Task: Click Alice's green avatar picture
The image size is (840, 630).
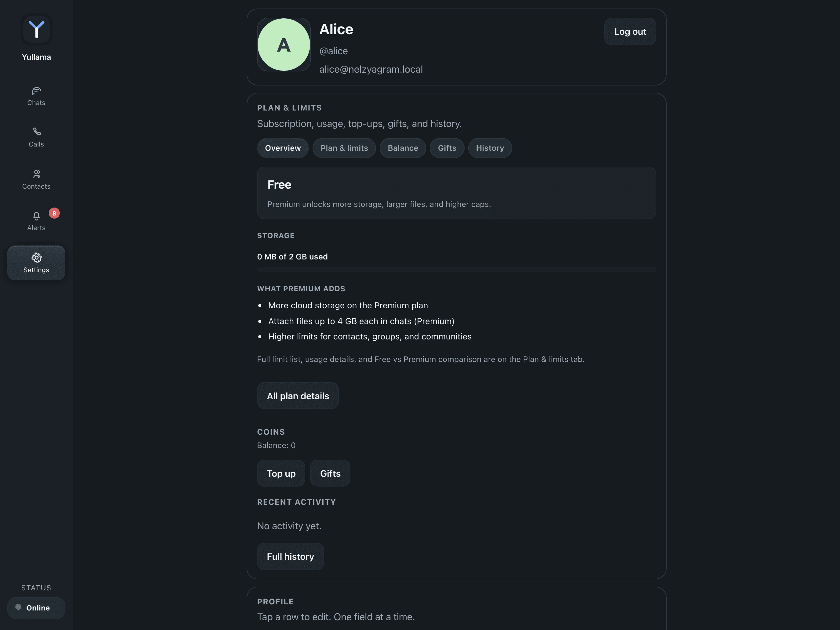Action: pyautogui.click(x=284, y=45)
